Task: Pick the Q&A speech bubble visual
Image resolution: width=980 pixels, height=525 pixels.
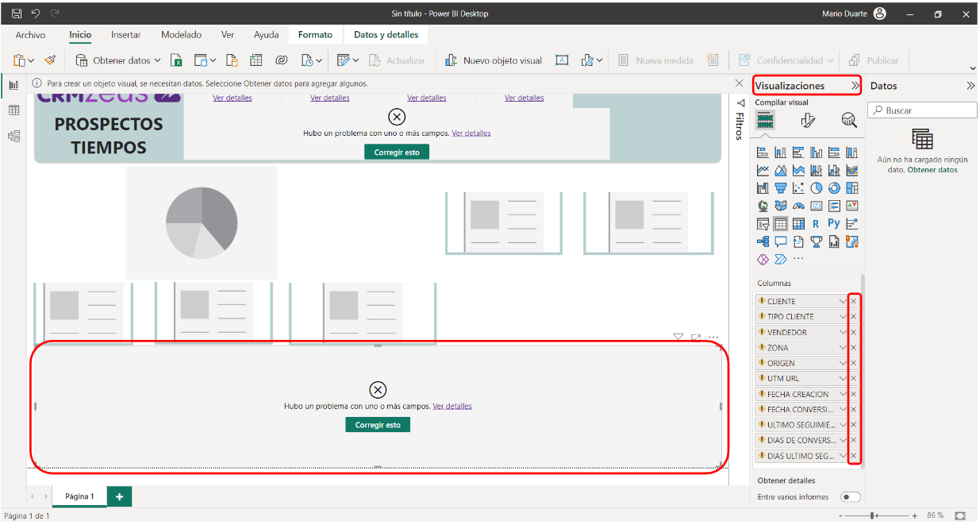Action: pos(781,241)
